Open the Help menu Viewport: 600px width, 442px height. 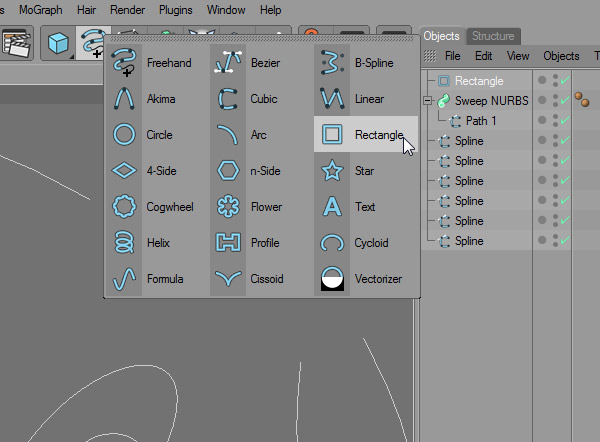tap(271, 10)
